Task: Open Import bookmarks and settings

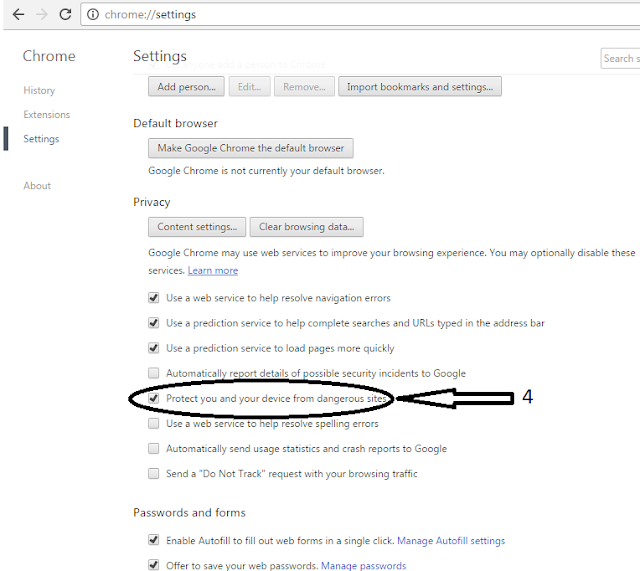Action: [x=420, y=87]
